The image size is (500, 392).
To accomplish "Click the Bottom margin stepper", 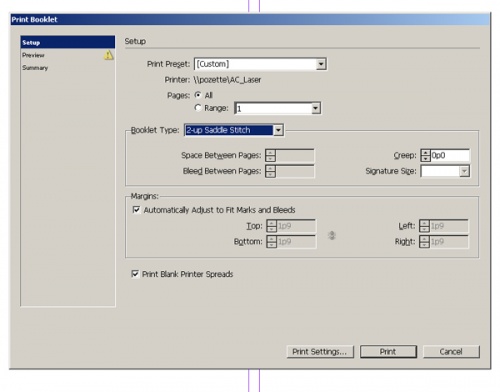I will 272,242.
